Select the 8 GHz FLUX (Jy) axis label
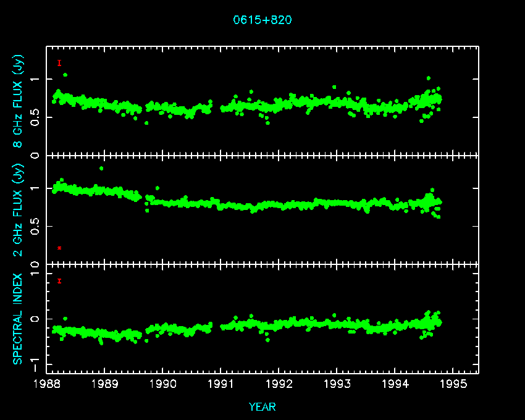The height and width of the screenshot is (420, 525). point(19,101)
